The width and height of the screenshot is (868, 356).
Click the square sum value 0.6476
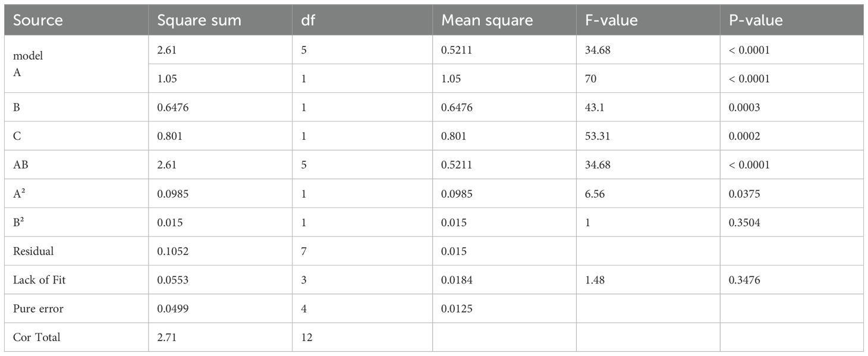pos(172,107)
